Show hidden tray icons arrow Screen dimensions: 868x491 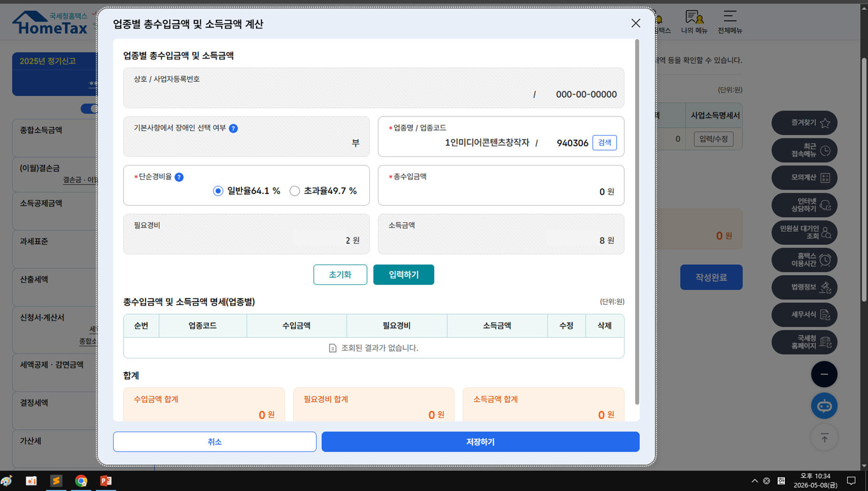click(x=754, y=481)
